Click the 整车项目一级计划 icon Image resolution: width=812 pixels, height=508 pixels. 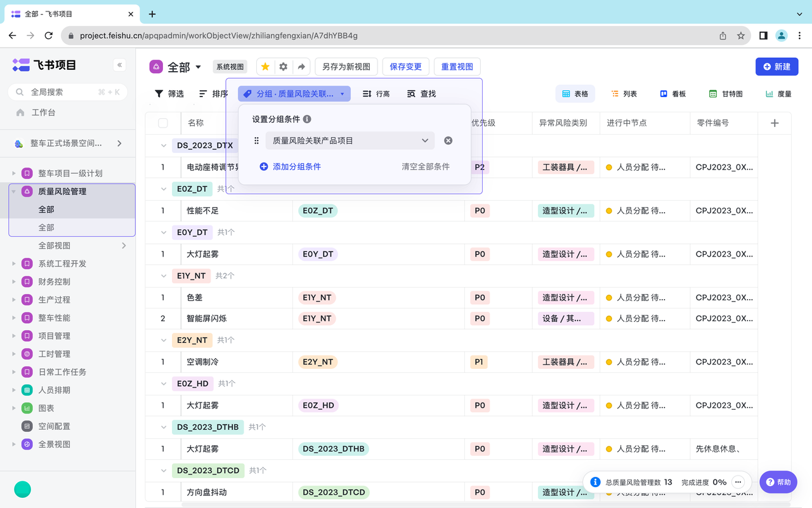(x=27, y=173)
